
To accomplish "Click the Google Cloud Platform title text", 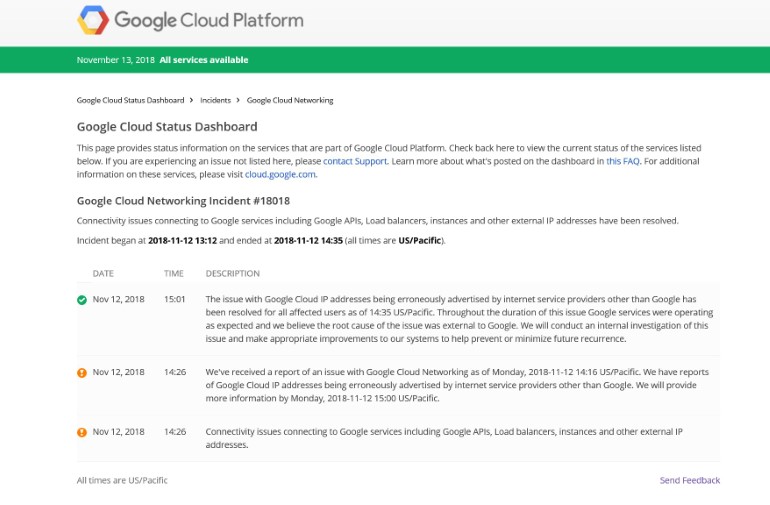I will click(208, 20).
